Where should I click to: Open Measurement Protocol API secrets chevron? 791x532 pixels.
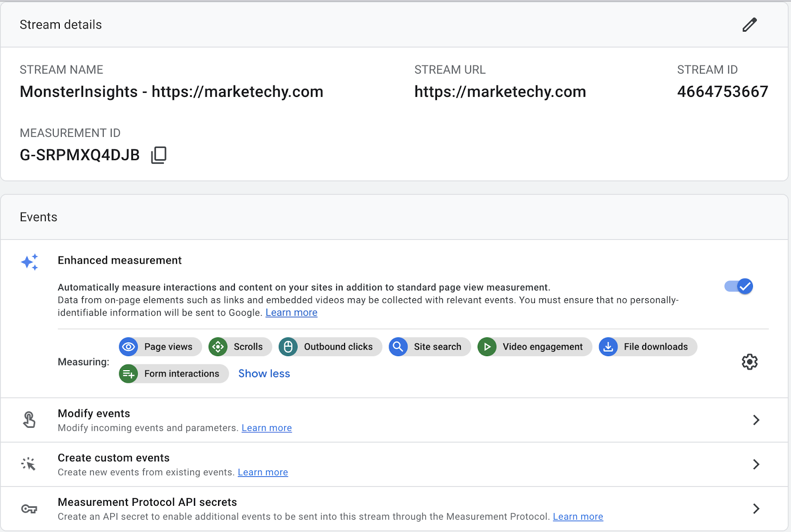click(x=756, y=509)
